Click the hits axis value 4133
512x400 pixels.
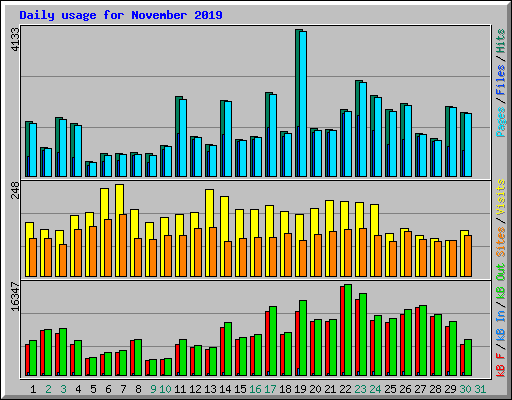click(x=16, y=39)
